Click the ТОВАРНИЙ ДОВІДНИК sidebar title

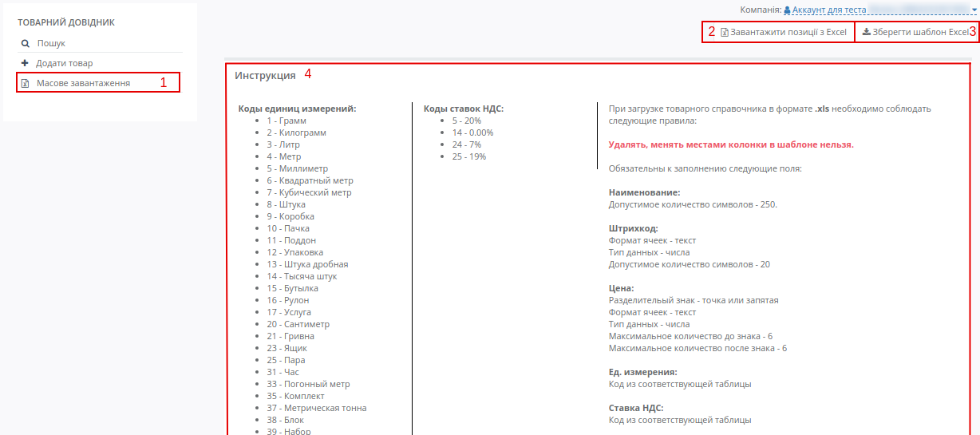tap(66, 23)
